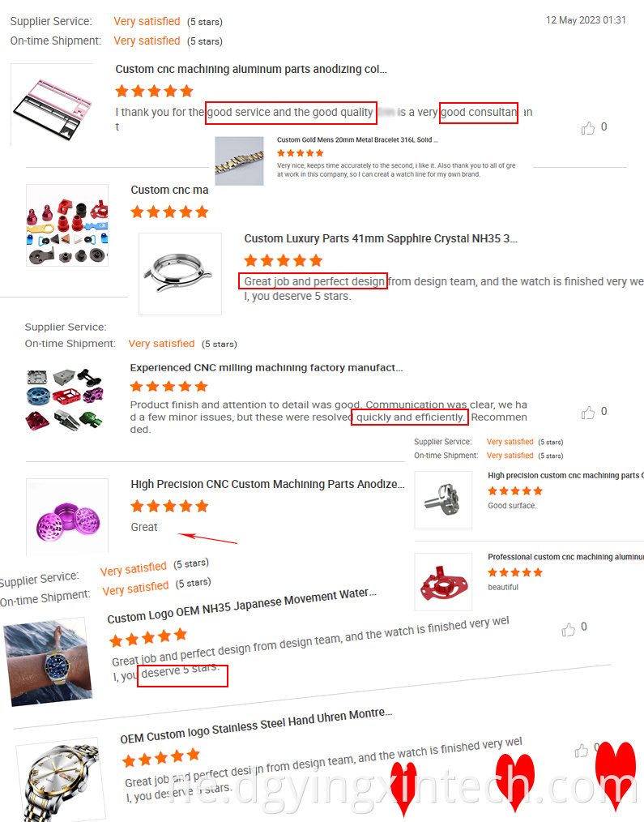
Task: Click thumbs-up icon beside keyboard parts review
Action: 587,128
